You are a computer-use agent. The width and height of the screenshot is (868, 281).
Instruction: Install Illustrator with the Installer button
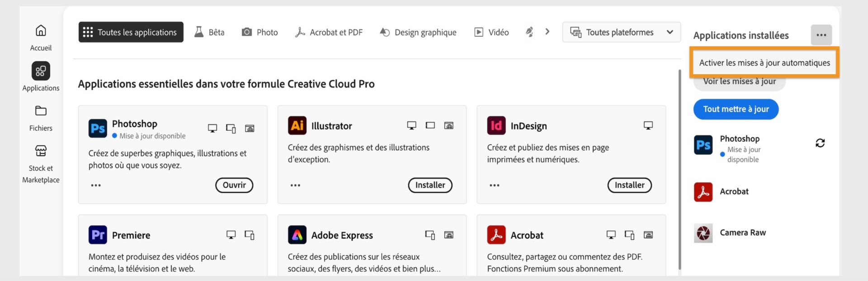(430, 185)
